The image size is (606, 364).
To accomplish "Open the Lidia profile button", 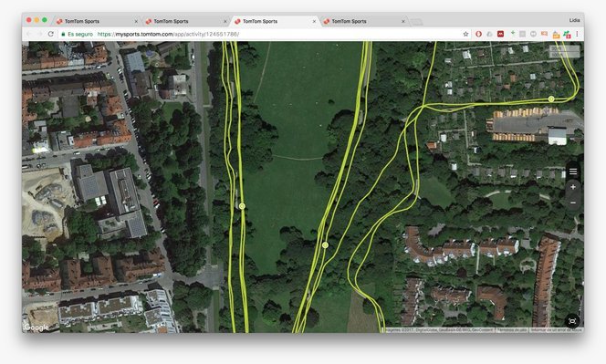I will pos(574,20).
